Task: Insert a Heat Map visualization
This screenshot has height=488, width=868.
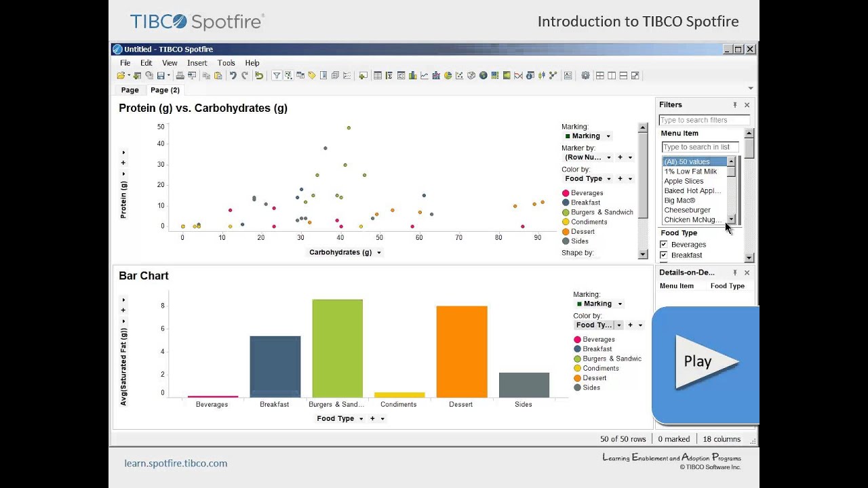Action: click(x=507, y=75)
